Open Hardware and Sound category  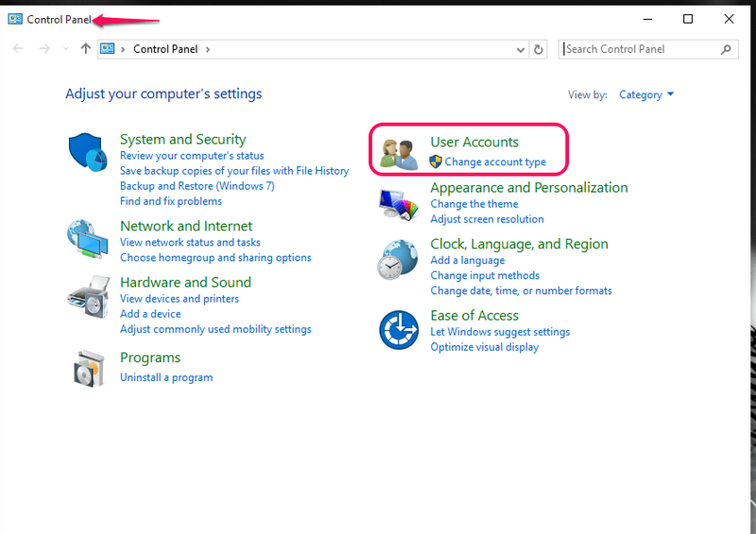(185, 283)
